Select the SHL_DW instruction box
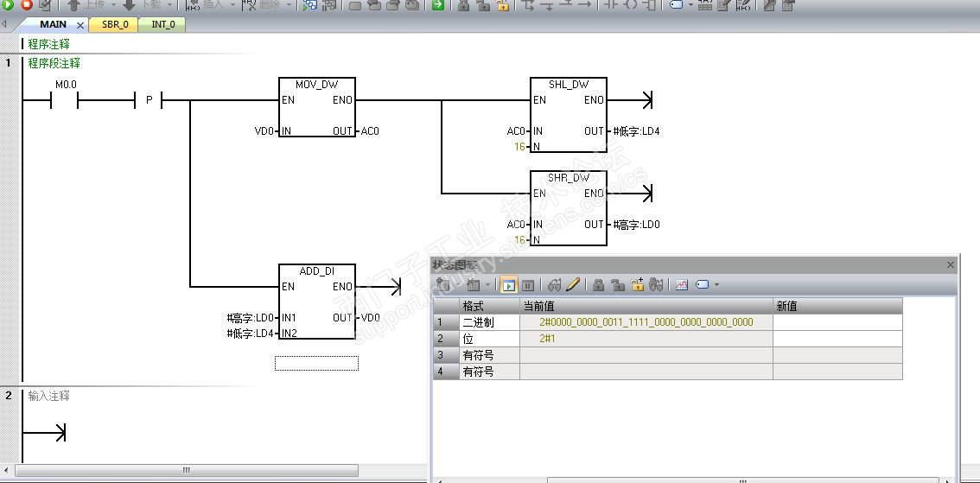 (569, 115)
